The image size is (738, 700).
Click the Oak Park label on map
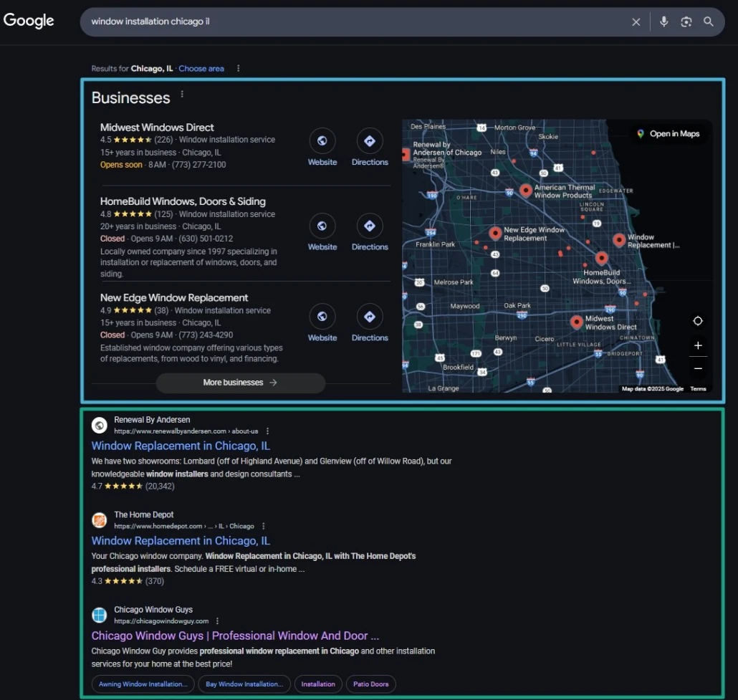coord(517,305)
